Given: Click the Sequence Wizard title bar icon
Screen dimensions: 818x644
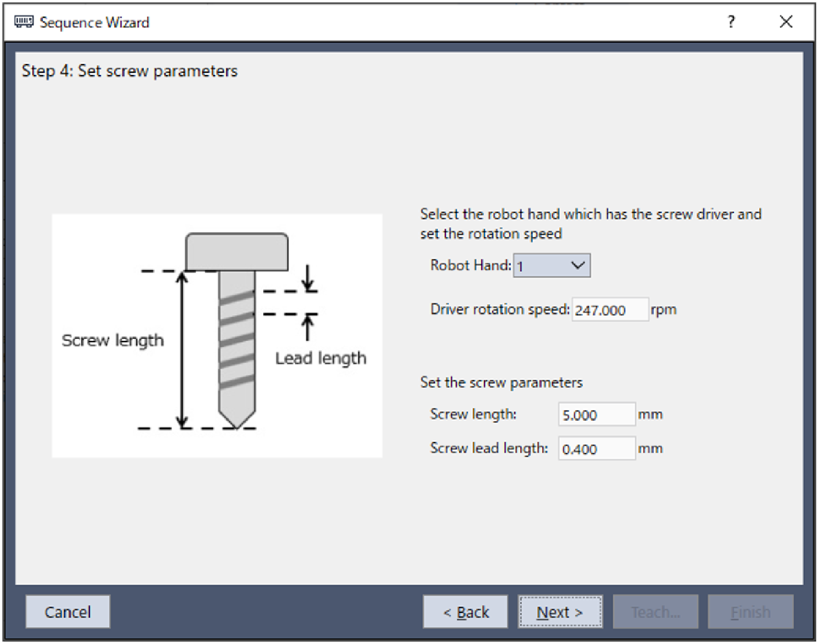Looking at the screenshot, I should [24, 22].
